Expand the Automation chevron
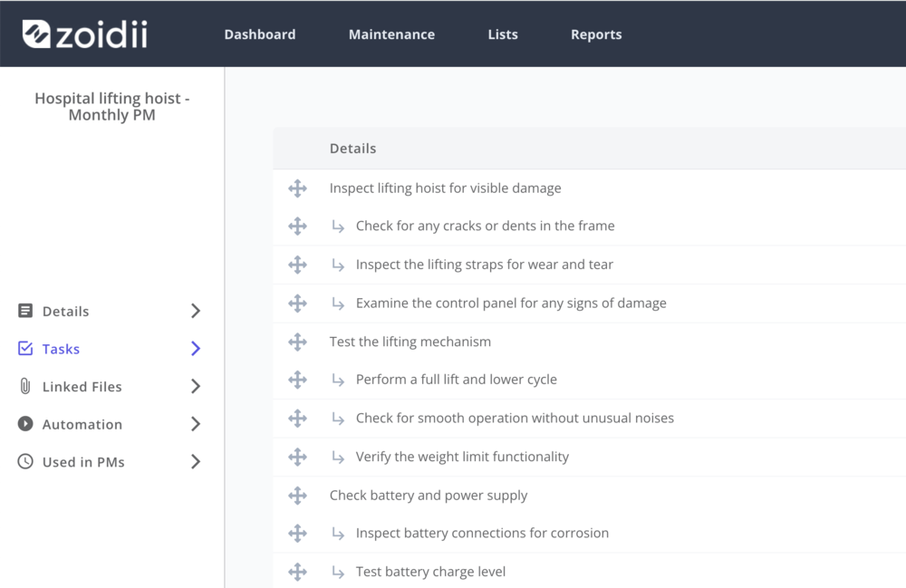Screen dimensions: 906x588 (196, 424)
